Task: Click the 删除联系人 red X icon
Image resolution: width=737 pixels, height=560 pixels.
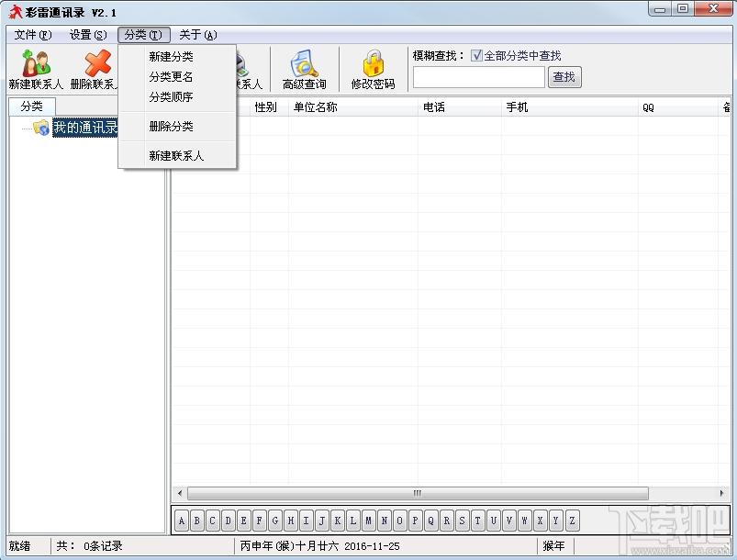Action: tap(97, 64)
